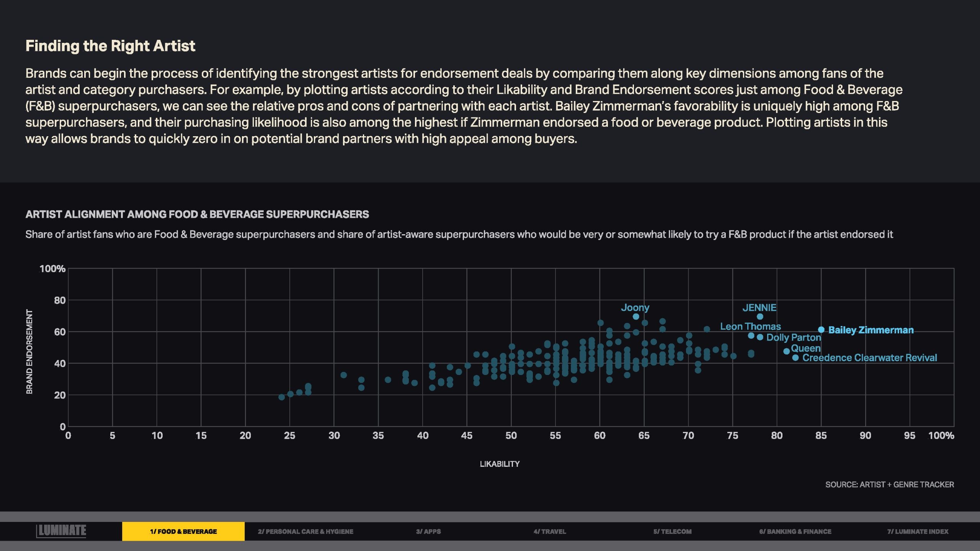Image resolution: width=980 pixels, height=551 pixels.
Task: Select the Dolly Parton label
Action: click(794, 337)
